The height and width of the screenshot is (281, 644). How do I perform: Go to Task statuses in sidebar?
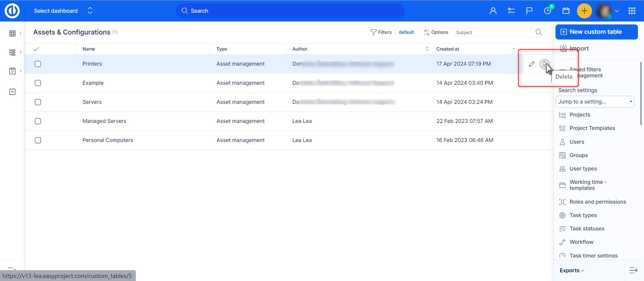coord(587,228)
